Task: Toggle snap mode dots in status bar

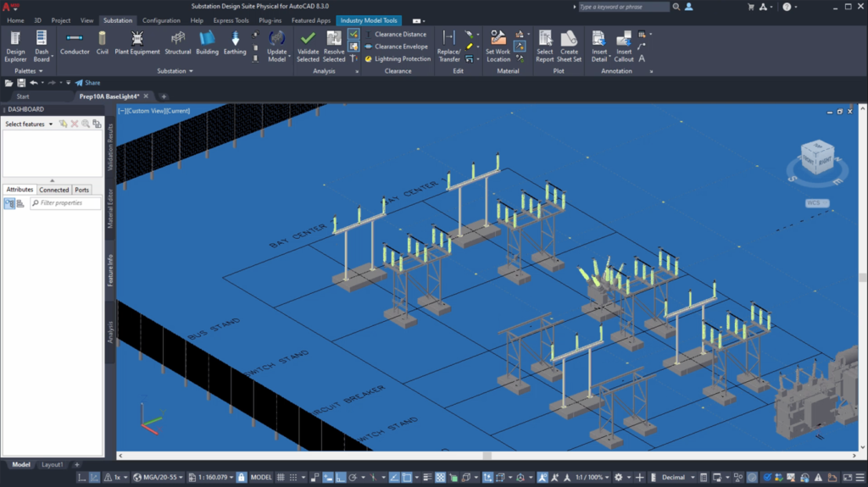Action: pos(292,477)
